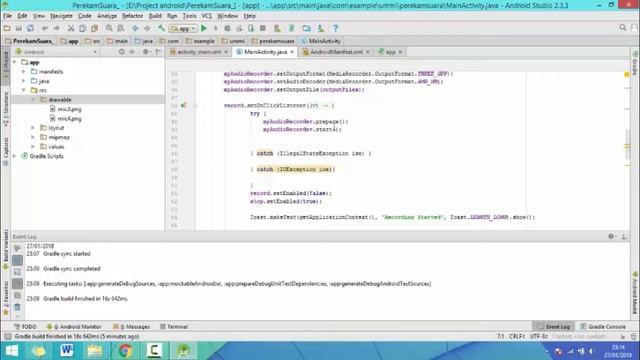Toggle the Build Variants side tool button
This screenshot has width=640, height=360.
pyautogui.click(x=6, y=249)
